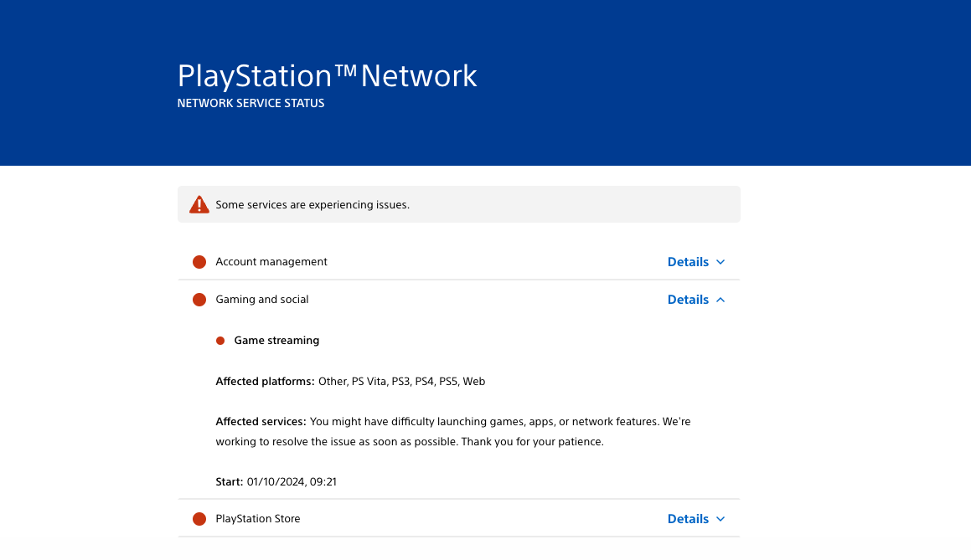Collapse Gaming and social using the up chevron
971x560 pixels.
tap(721, 300)
